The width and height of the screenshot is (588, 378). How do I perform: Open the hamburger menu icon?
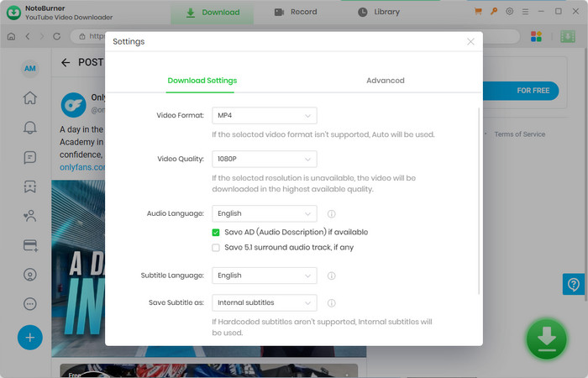click(x=525, y=12)
